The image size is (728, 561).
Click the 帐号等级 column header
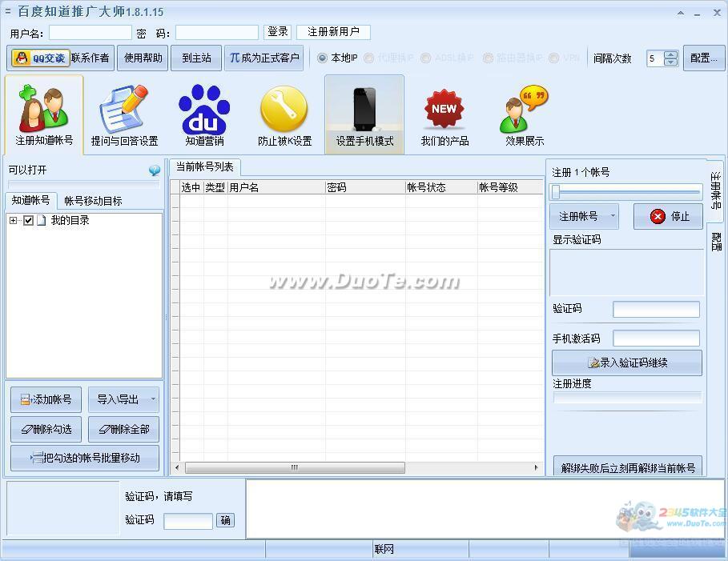click(510, 187)
